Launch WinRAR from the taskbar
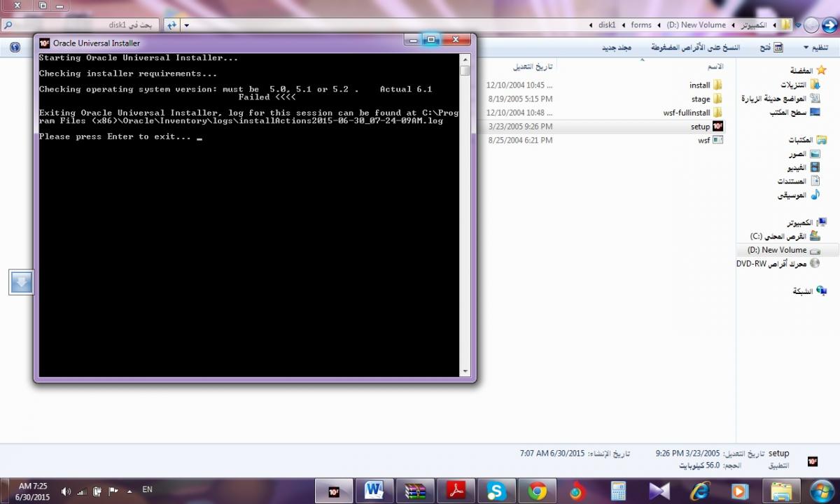Viewport: 840px width, 504px height. point(415,491)
